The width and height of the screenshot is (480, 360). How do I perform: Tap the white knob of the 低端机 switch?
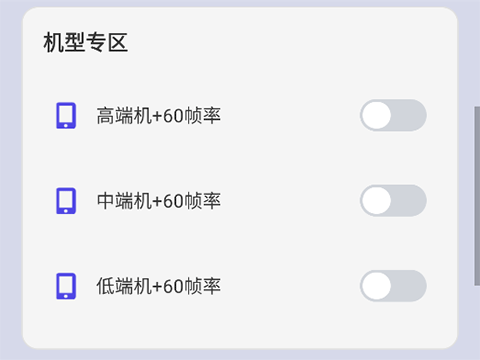(377, 286)
